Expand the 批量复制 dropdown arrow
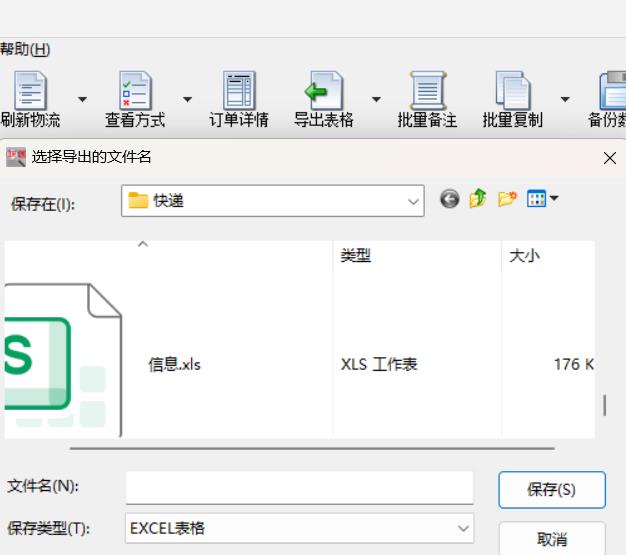Viewport: 626px width, 555px height. click(x=565, y=99)
